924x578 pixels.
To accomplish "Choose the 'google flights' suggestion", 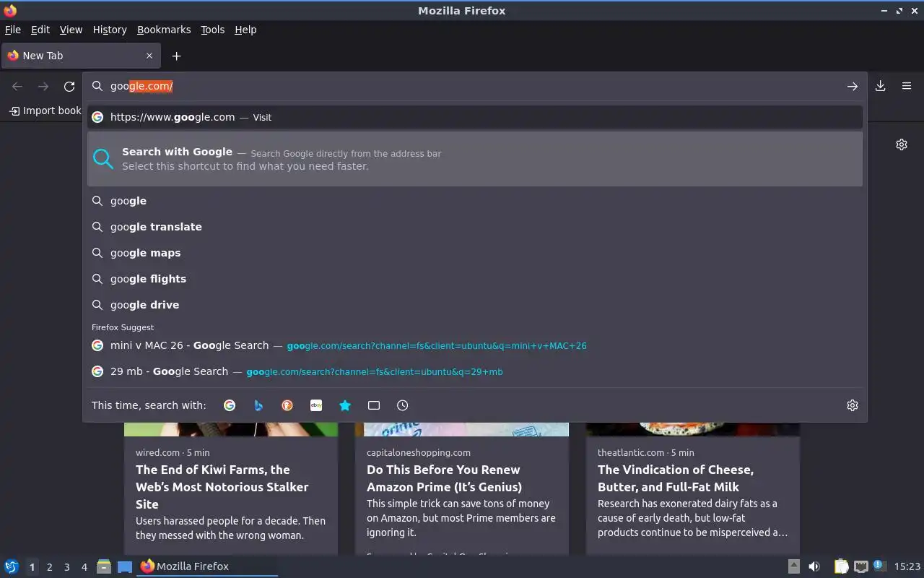I will pyautogui.click(x=475, y=279).
